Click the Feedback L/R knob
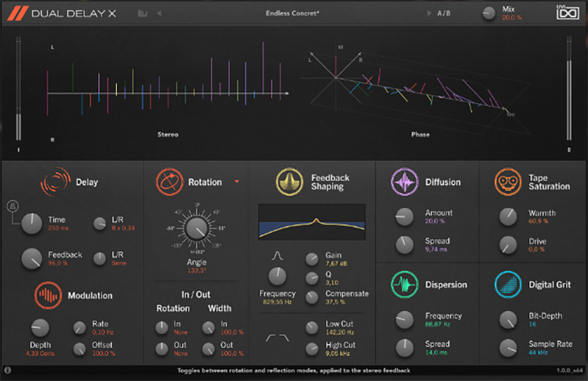Image resolution: width=588 pixels, height=381 pixels. [x=100, y=259]
